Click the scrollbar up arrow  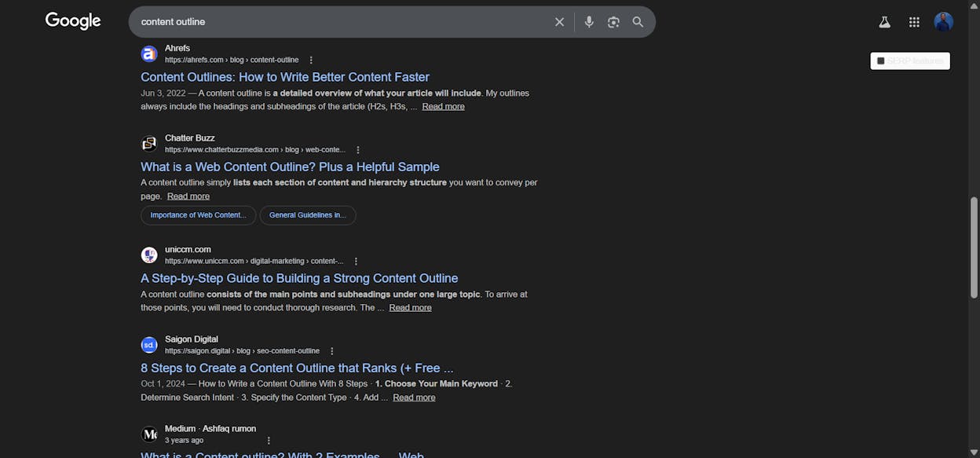[x=975, y=5]
